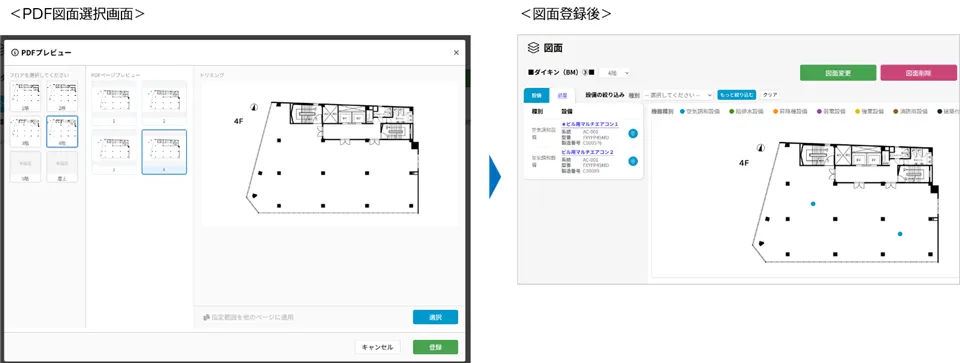Choose PDF page preview thumbnail 3
The height and width of the screenshot is (363, 960).
coord(114,152)
